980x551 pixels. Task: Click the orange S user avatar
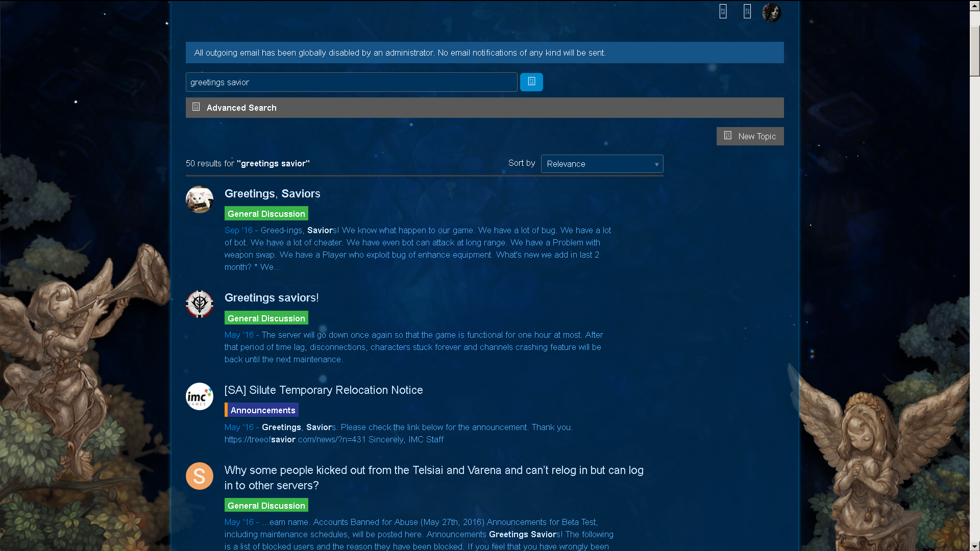coord(200,476)
